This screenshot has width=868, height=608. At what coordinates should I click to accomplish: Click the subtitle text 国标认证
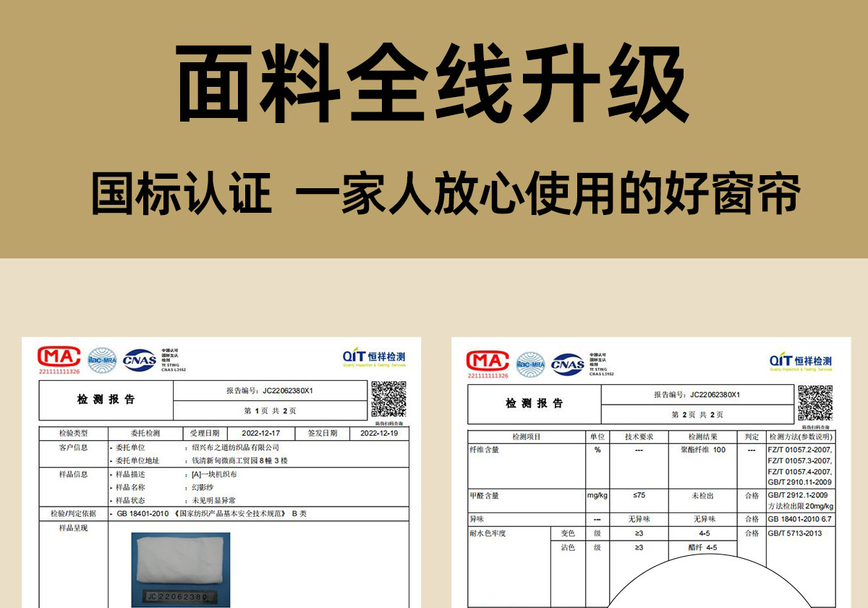click(182, 195)
